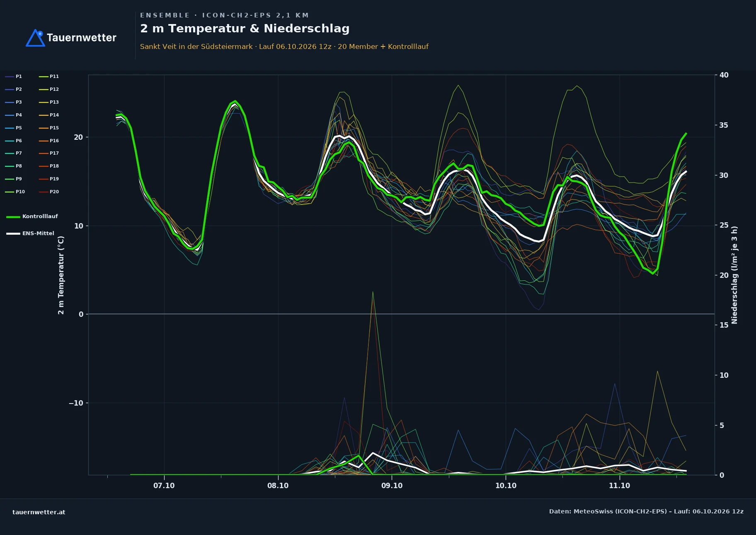The image size is (756, 535).
Task: Click member P20 in legend
Action: [x=49, y=192]
